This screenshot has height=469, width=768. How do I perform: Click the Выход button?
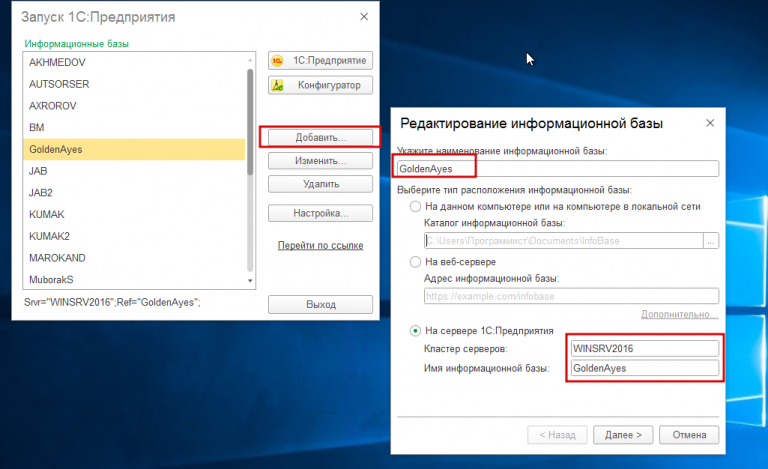320,304
